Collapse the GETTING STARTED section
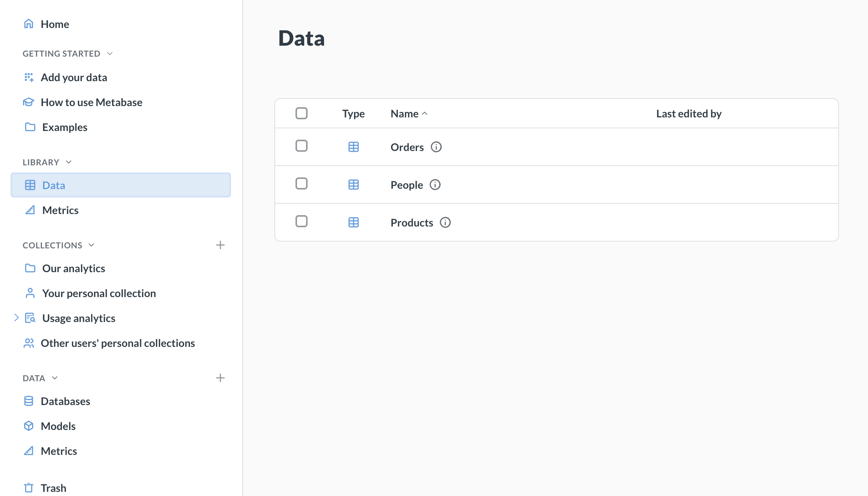 [x=109, y=53]
